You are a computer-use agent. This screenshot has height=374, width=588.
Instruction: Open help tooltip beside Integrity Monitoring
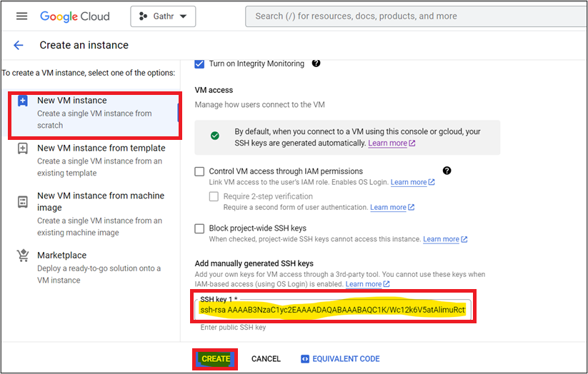click(x=316, y=63)
